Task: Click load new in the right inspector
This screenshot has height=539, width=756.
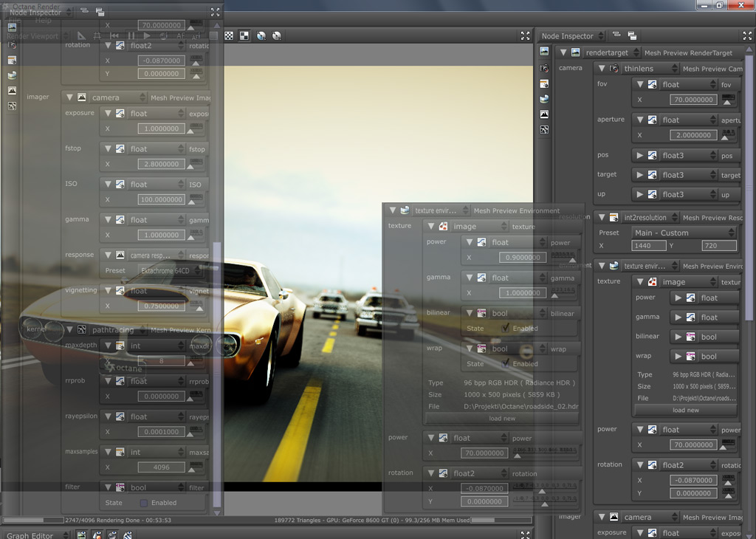Action: (x=685, y=410)
